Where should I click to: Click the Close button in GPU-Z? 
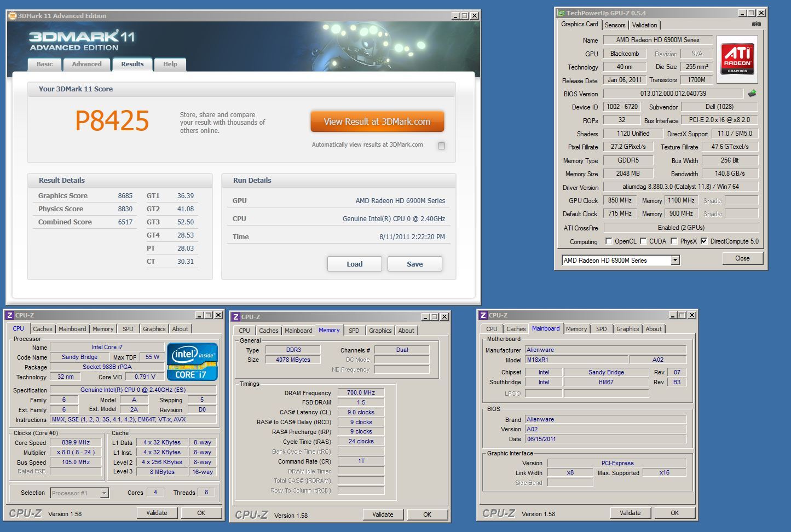coord(742,258)
